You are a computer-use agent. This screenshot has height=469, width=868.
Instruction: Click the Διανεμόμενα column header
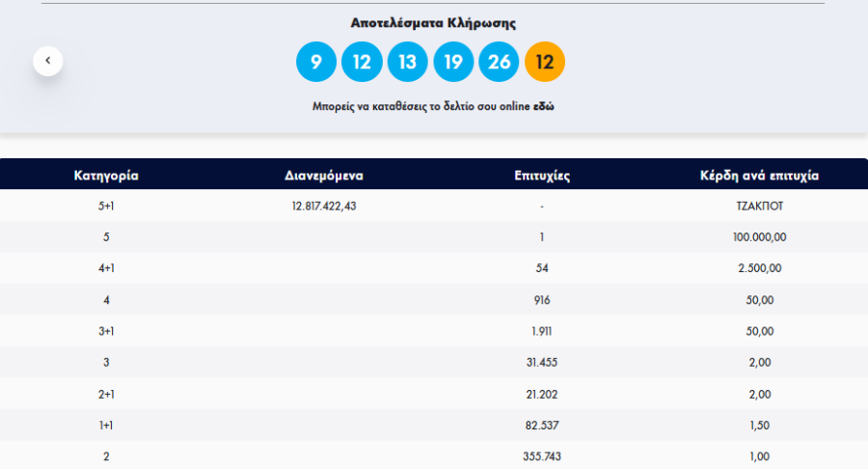point(324,176)
